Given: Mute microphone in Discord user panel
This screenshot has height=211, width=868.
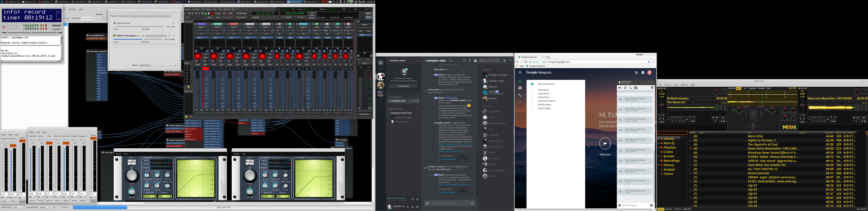Looking at the screenshot, I should pos(408,207).
